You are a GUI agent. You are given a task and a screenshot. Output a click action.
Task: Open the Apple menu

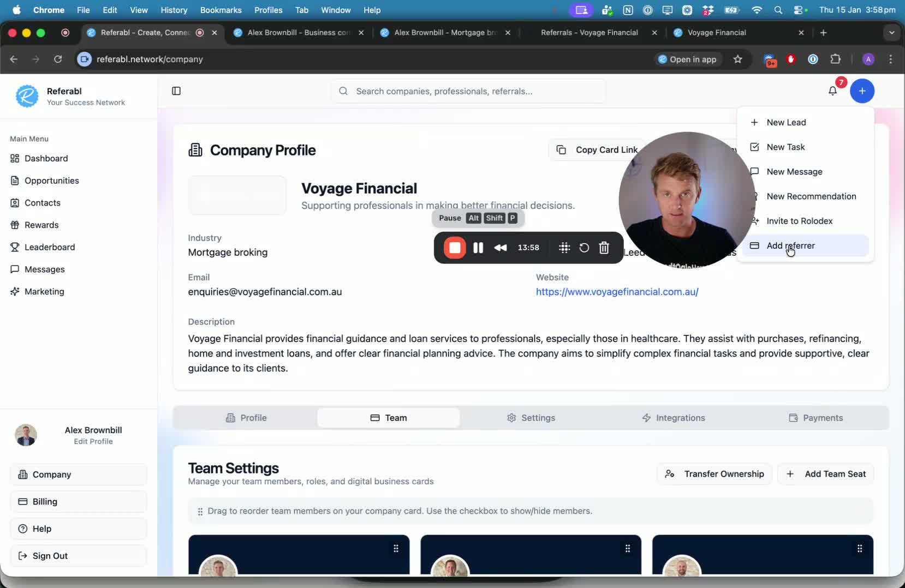[x=16, y=10]
